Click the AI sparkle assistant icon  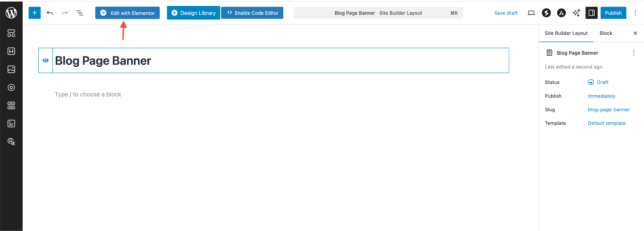(x=576, y=13)
